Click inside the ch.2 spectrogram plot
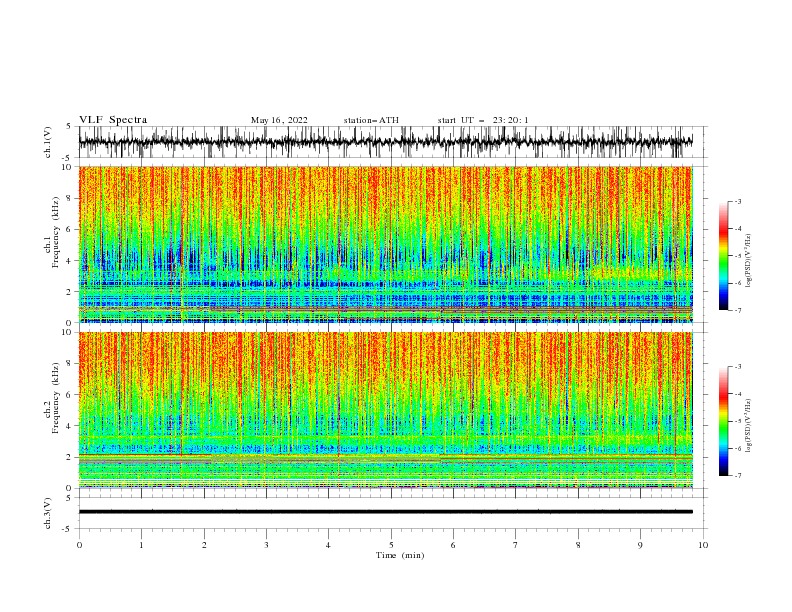The height and width of the screenshot is (612, 792). 385,410
